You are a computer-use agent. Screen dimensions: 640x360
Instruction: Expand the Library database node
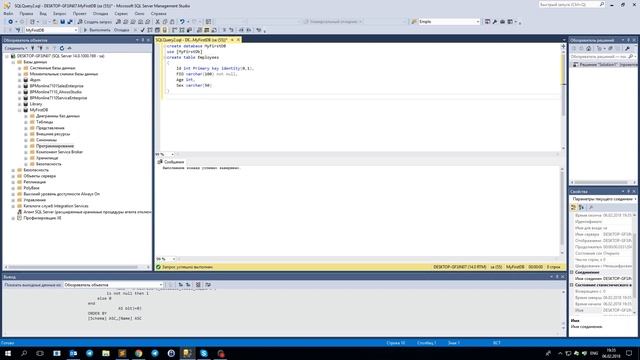click(20, 104)
